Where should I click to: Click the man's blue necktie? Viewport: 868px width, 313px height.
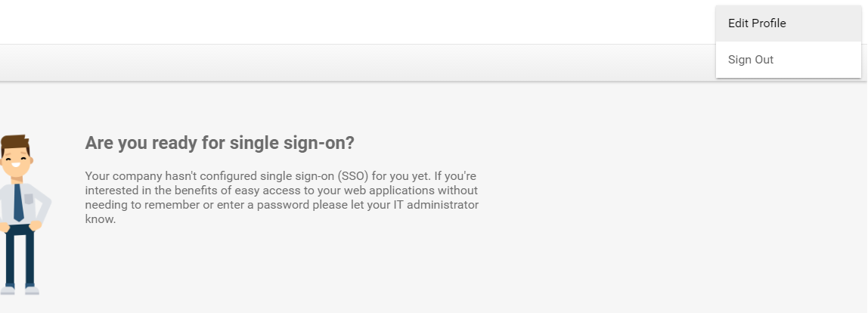pos(18,202)
